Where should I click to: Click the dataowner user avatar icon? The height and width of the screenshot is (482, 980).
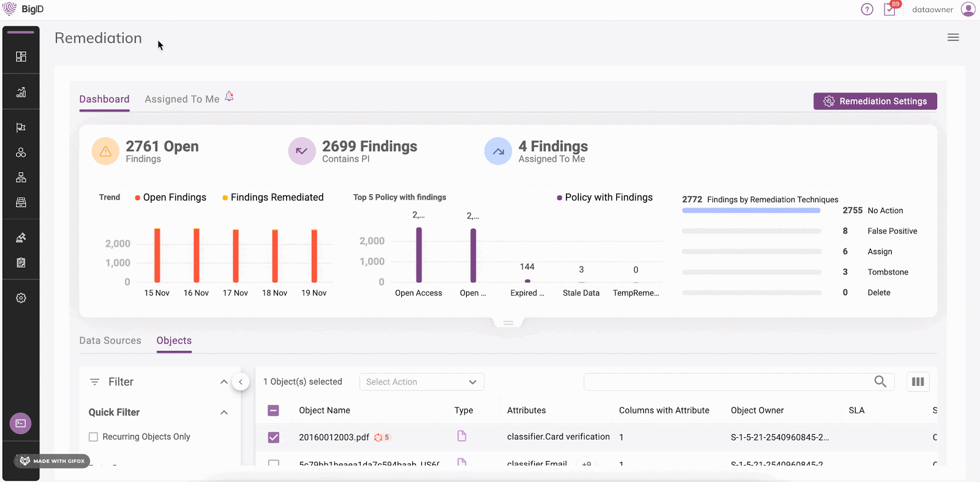pos(968,9)
